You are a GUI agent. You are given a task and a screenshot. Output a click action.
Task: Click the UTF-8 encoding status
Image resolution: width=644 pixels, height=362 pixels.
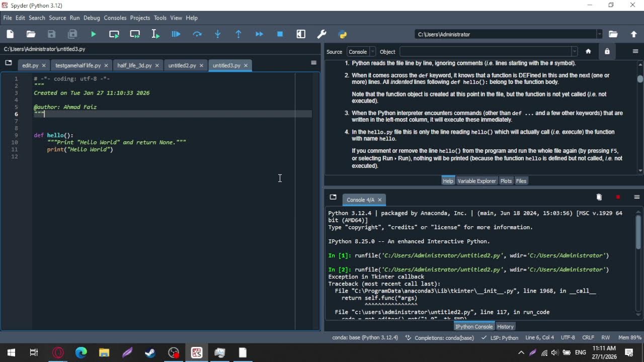click(568, 337)
